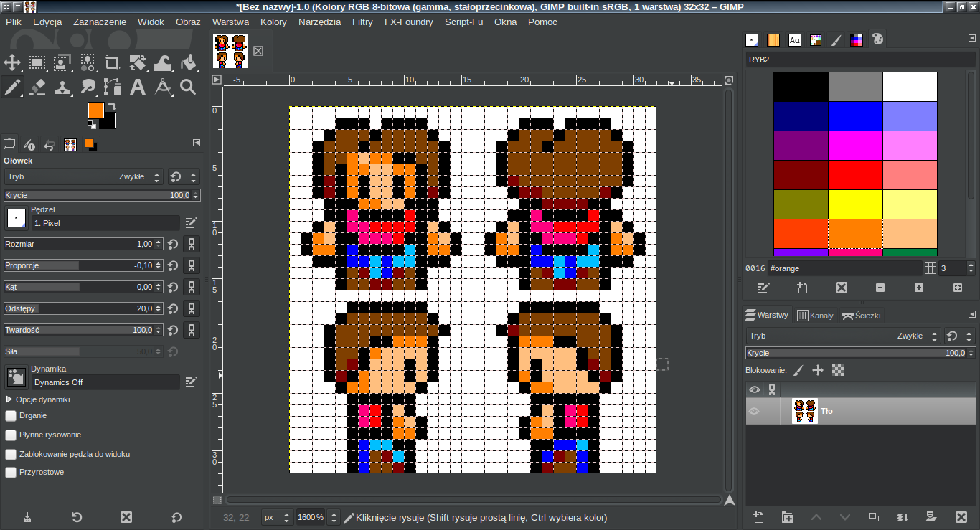Select the Clone stamp tool
The width and height of the screenshot is (980, 530).
[62, 87]
